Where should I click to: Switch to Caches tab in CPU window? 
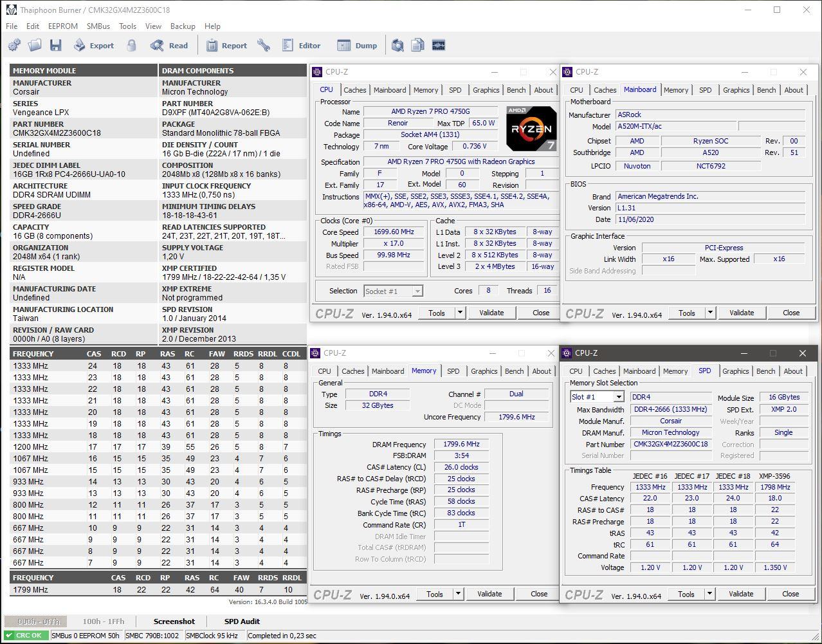point(354,90)
